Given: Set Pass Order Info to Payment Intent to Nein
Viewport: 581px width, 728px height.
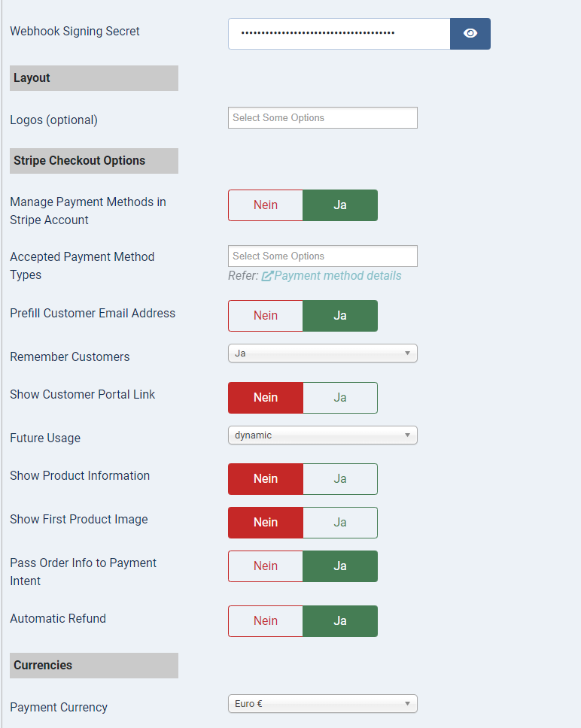Looking at the screenshot, I should click(x=266, y=566).
